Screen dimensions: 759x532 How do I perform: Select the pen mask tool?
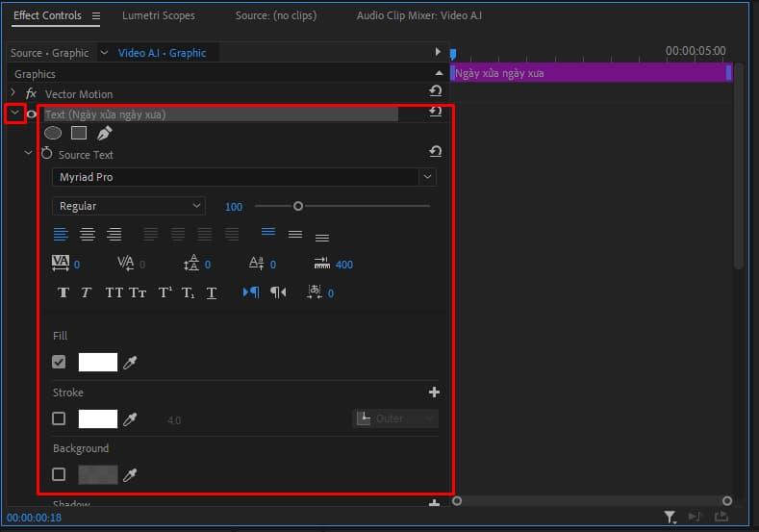(105, 133)
